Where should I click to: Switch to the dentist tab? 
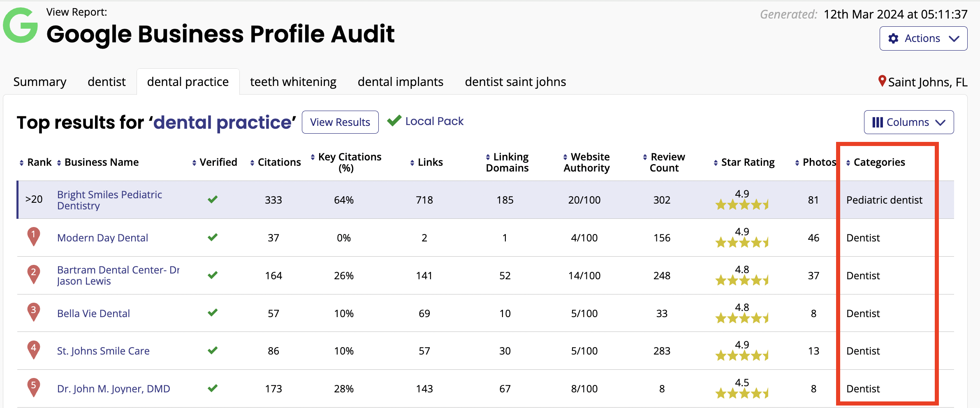pyautogui.click(x=107, y=82)
